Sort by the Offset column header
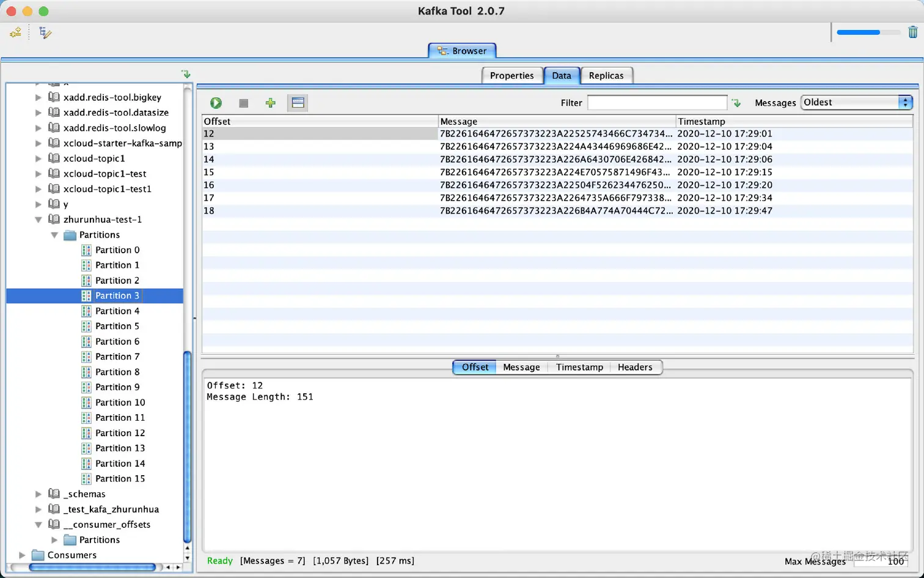This screenshot has height=578, width=924. (320, 121)
